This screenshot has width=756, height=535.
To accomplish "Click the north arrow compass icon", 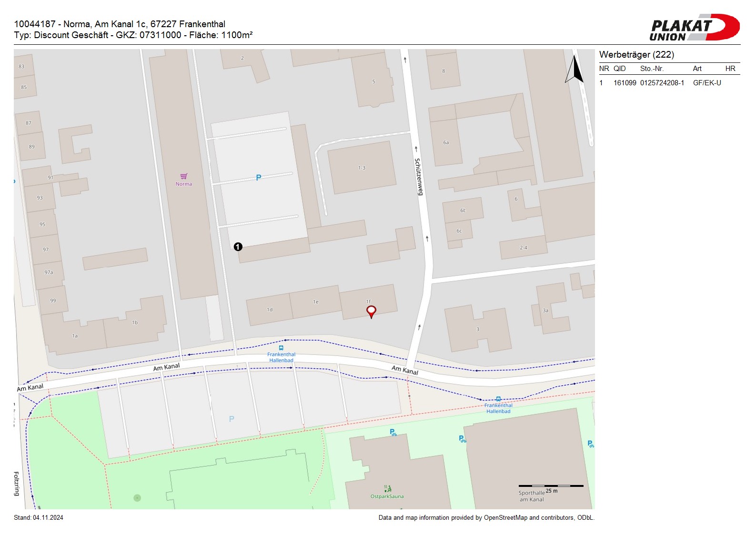I will (x=574, y=69).
